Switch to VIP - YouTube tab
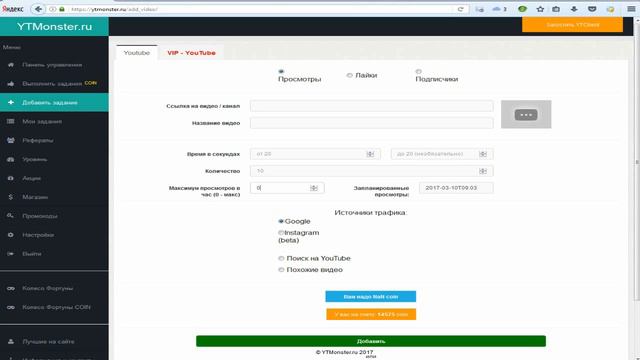Image resolution: width=640 pixels, height=360 pixels. click(x=191, y=53)
